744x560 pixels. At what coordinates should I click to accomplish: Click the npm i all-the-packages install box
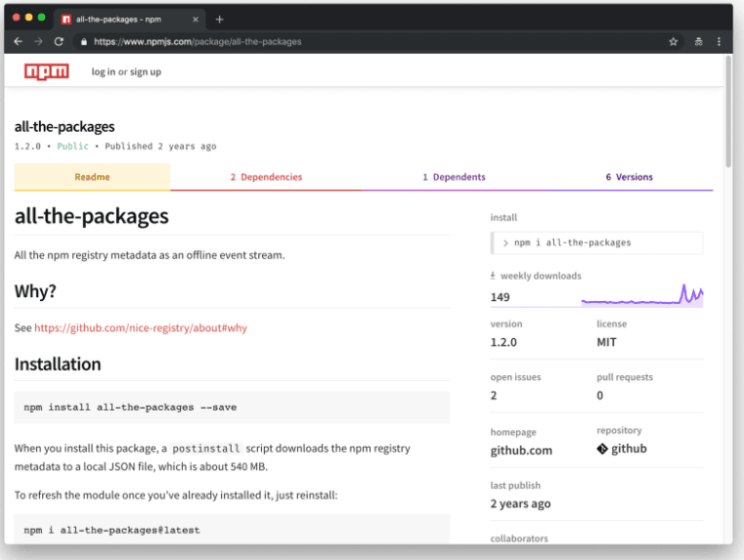[596, 242]
